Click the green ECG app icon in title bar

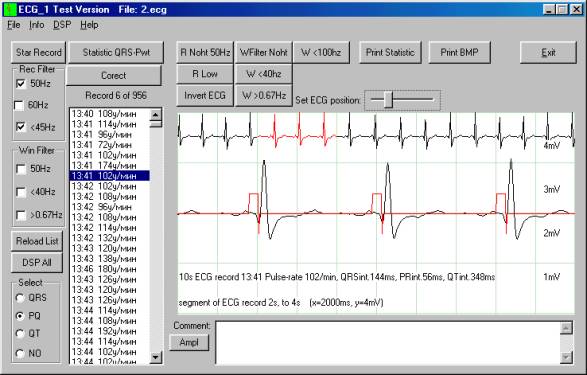(10, 9)
